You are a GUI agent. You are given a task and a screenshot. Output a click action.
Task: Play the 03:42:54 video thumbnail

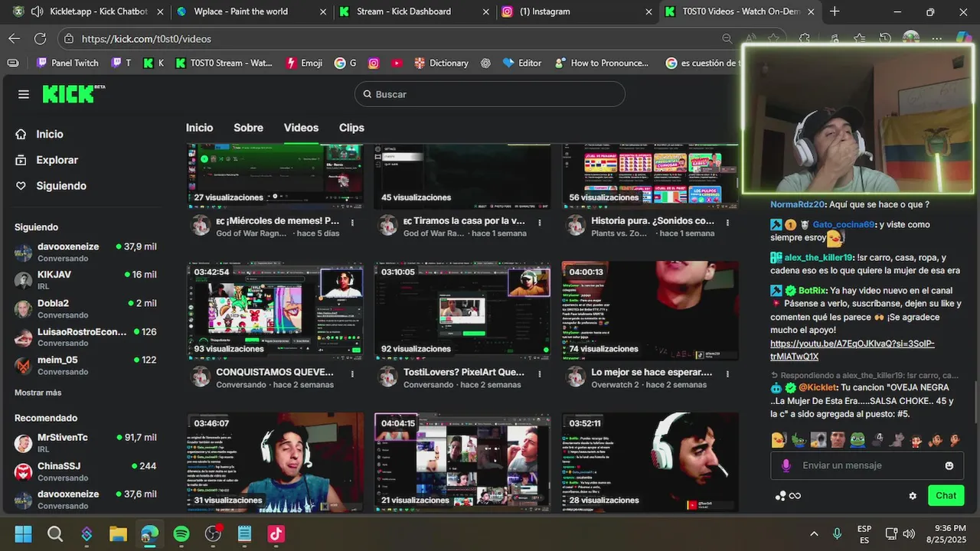tap(276, 311)
